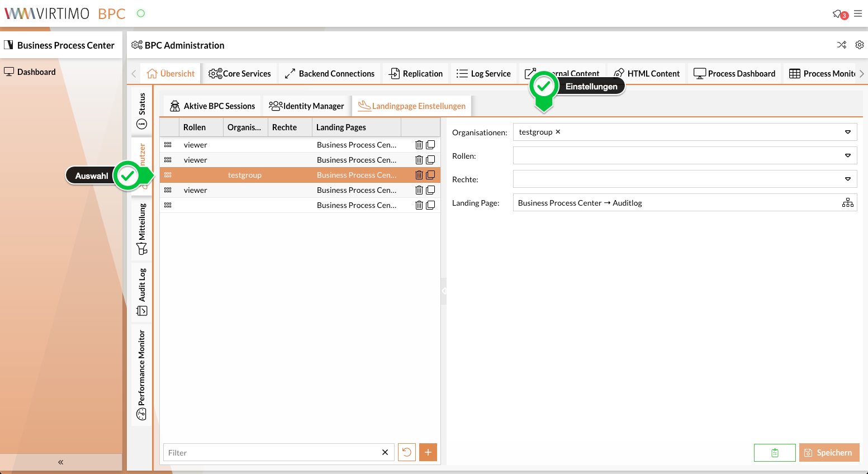
Task: Click the BPC Administration settings gear icon
Action: pyautogui.click(x=860, y=45)
